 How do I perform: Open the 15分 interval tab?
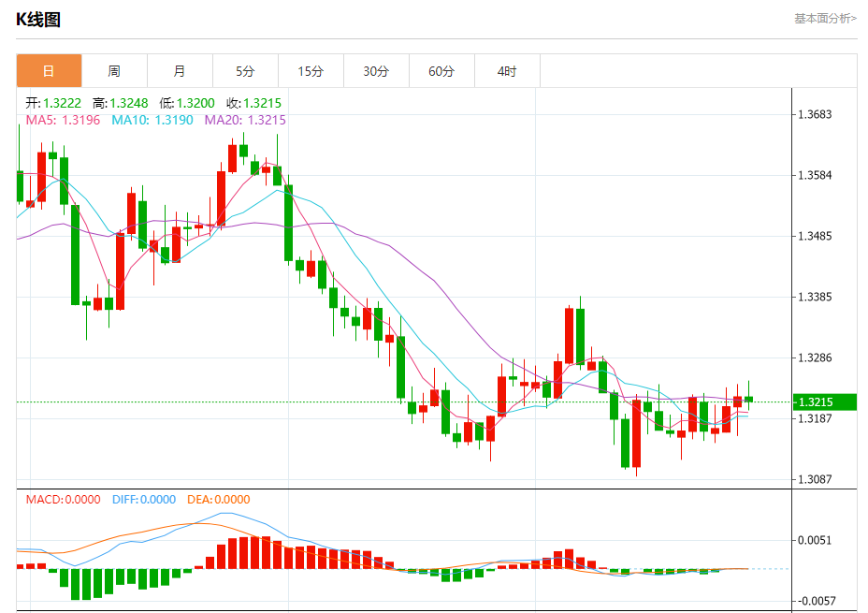click(x=311, y=71)
